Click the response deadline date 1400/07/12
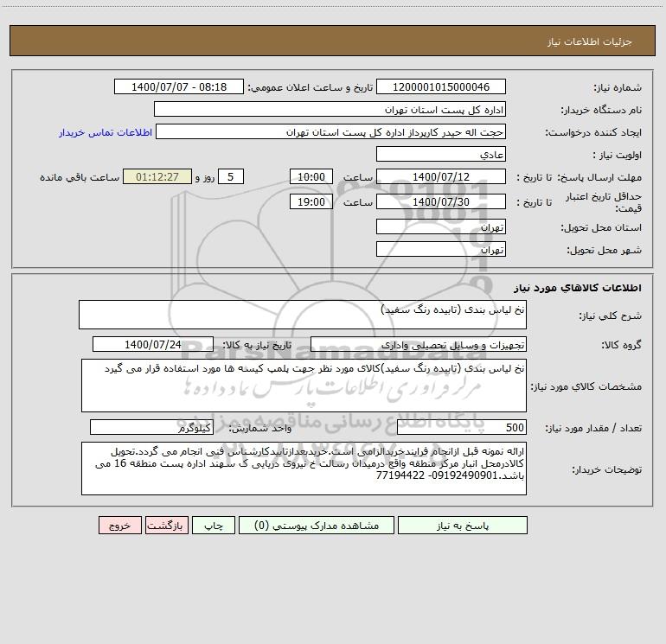 coord(441,176)
